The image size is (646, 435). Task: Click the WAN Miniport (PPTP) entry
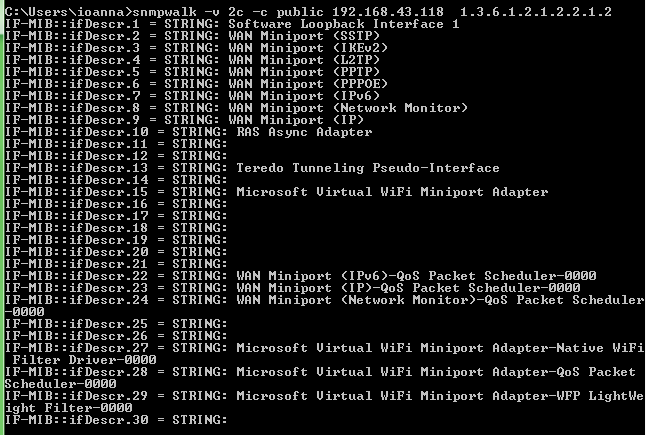(x=304, y=72)
